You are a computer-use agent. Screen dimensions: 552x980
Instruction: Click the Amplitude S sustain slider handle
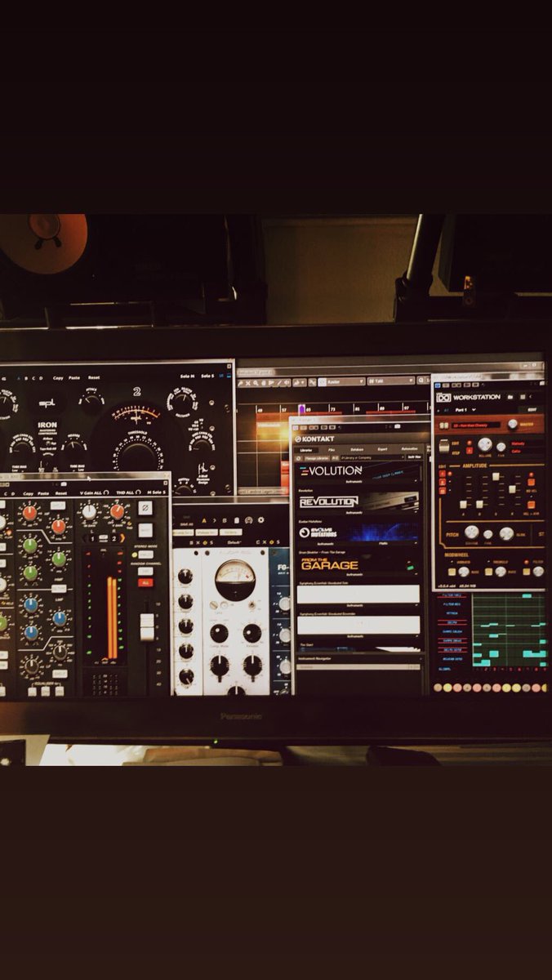(x=496, y=477)
